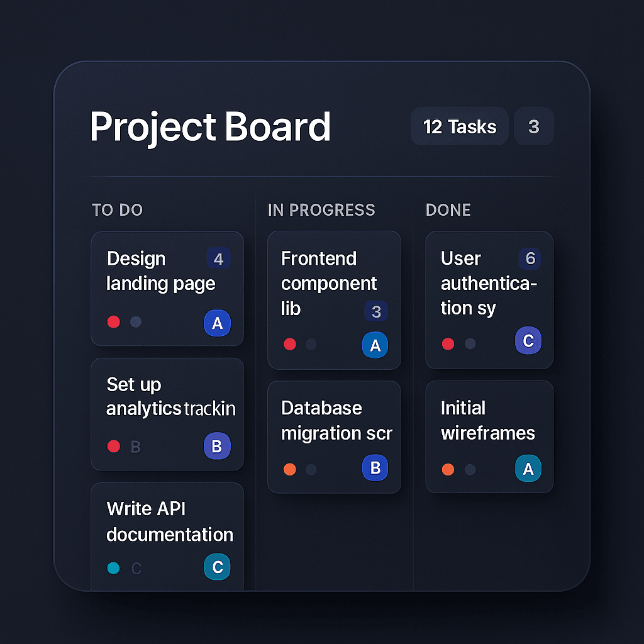Toggle the red dot on Frontend component lib card
644x644 pixels.
290,344
